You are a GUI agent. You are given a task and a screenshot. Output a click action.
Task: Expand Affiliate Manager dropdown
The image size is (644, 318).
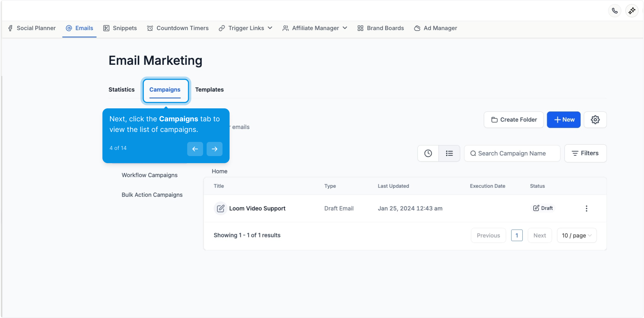(x=315, y=28)
